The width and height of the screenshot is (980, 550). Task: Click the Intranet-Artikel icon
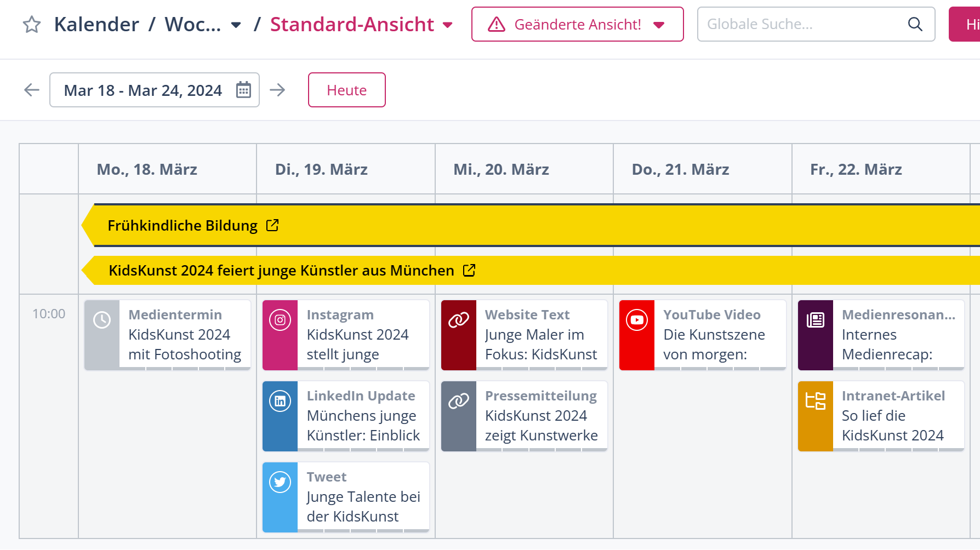pyautogui.click(x=815, y=400)
